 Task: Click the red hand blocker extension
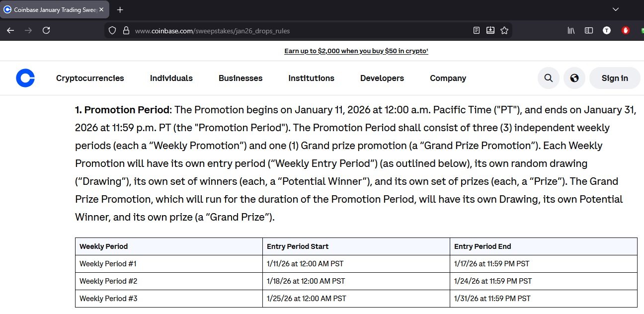[x=626, y=30]
